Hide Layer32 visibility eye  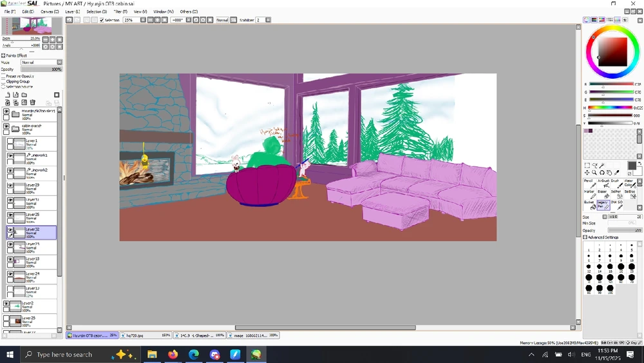point(10,230)
